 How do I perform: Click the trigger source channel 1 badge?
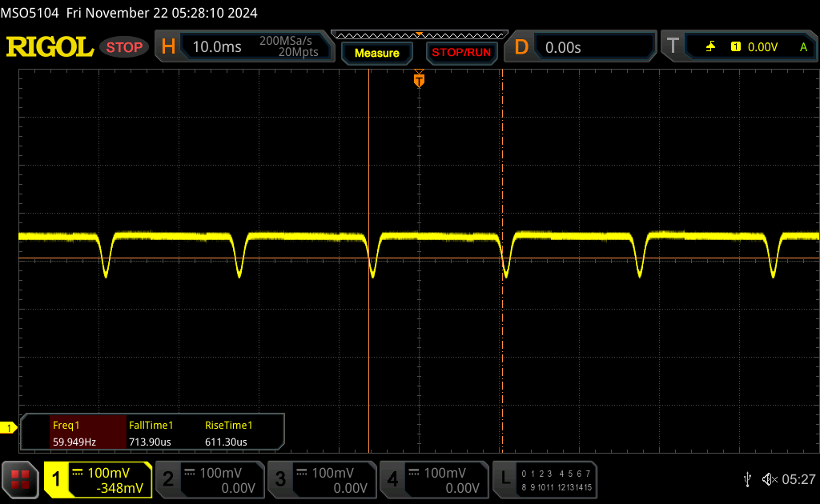(x=736, y=47)
